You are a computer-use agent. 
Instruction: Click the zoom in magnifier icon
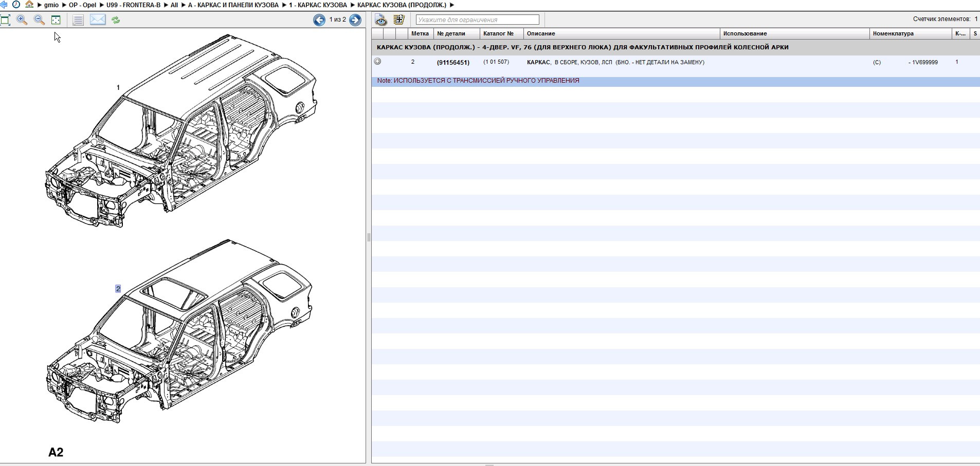pos(22,20)
